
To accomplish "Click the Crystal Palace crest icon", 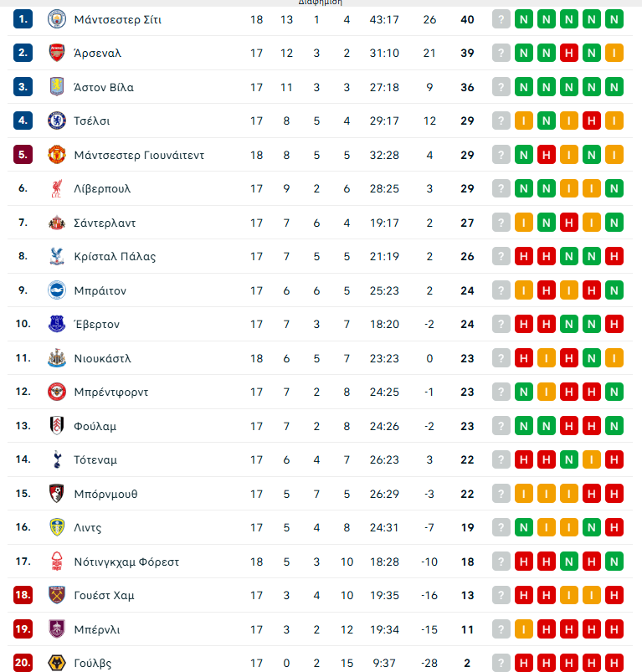I will (x=57, y=256).
